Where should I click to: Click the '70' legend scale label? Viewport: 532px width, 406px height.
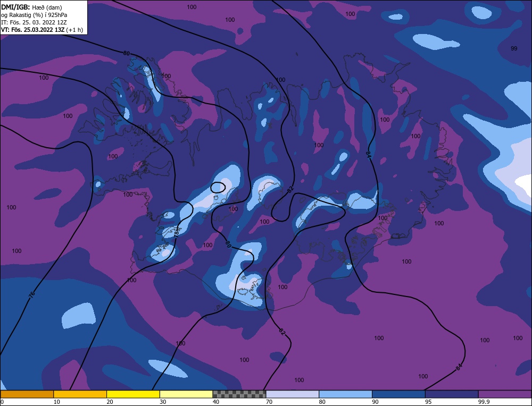[269, 402]
